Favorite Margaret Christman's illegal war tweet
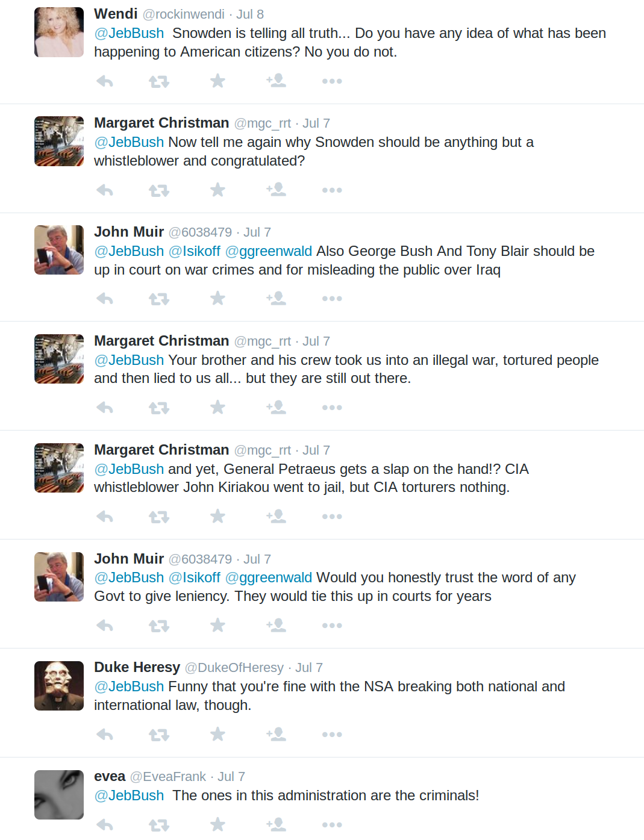The image size is (644, 840). pyautogui.click(x=217, y=408)
